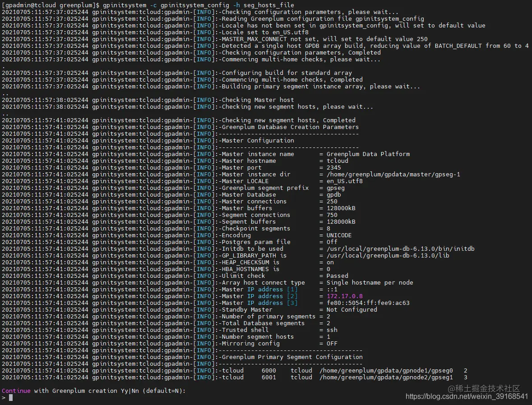532x405 pixels.
Task: Click the 'Master Configuration' section heading
Action: pos(258,140)
